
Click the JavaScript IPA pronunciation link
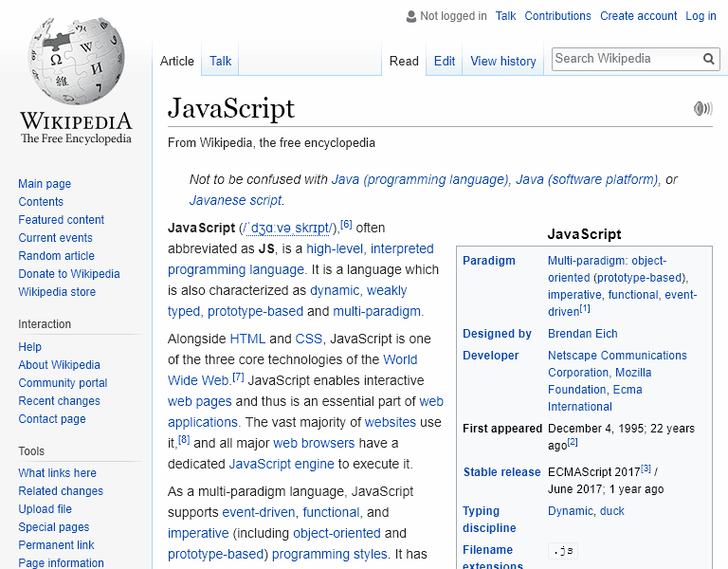coord(288,228)
